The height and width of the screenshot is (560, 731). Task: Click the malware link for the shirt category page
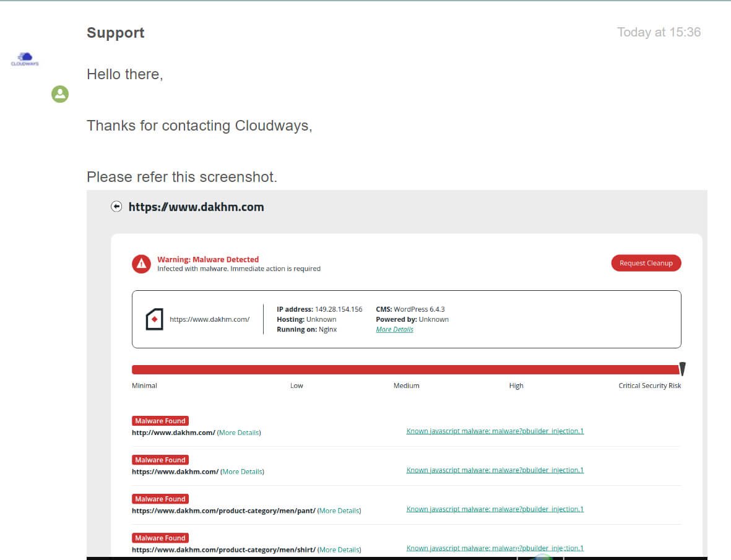[x=495, y=548]
